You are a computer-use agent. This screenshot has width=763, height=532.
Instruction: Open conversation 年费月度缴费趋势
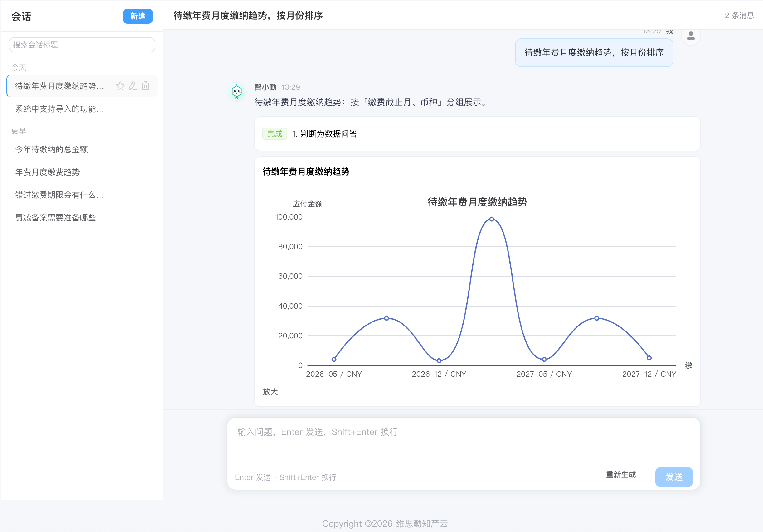tap(82, 172)
